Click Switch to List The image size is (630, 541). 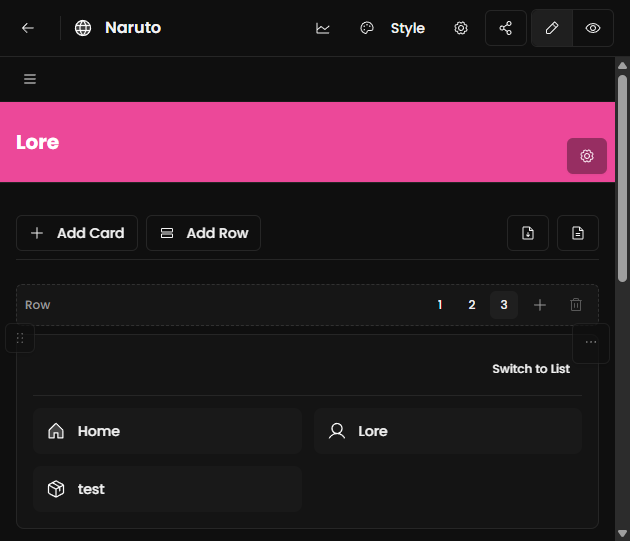[x=531, y=369]
